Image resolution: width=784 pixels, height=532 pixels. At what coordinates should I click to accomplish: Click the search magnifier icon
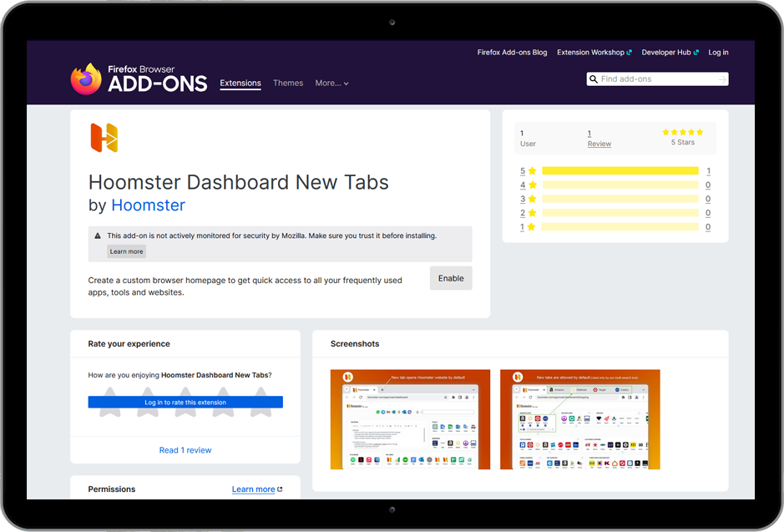point(594,79)
